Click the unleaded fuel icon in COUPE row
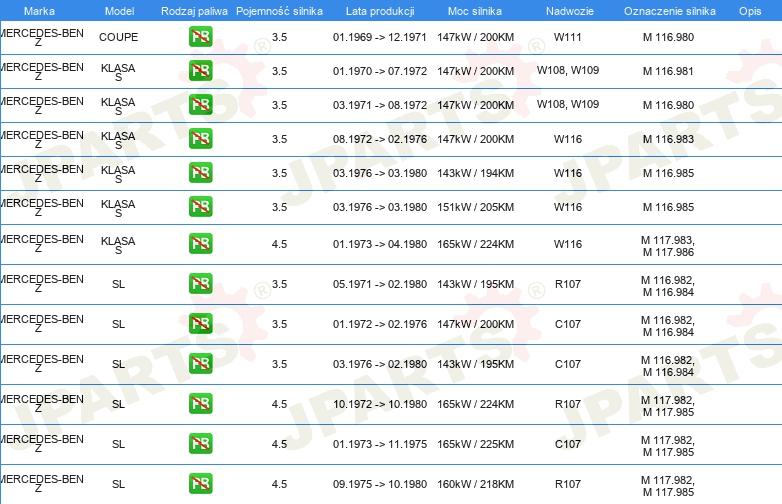782x504 pixels. click(x=200, y=36)
